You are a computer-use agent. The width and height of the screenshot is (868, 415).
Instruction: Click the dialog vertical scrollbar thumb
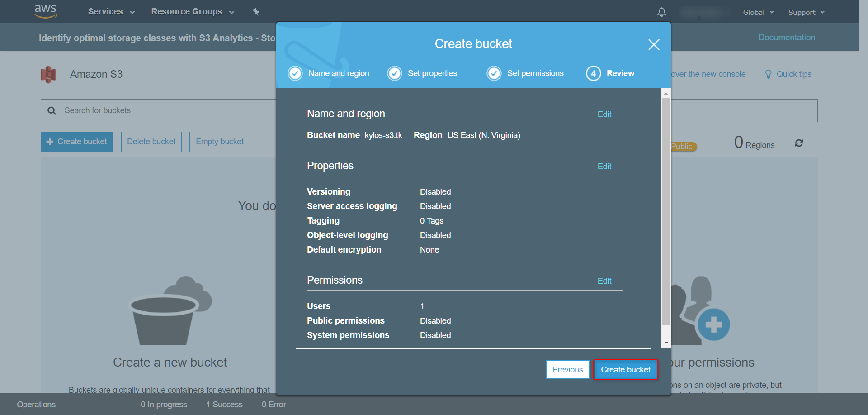coord(666,212)
